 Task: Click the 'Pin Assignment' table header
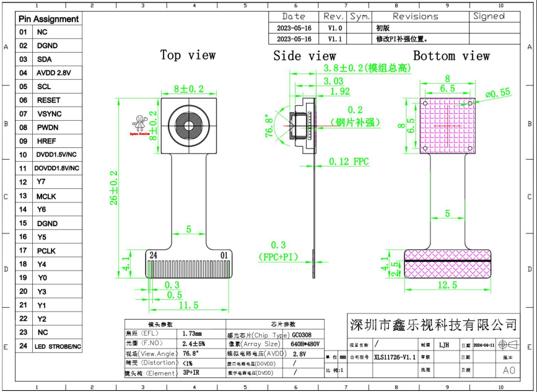(49, 19)
